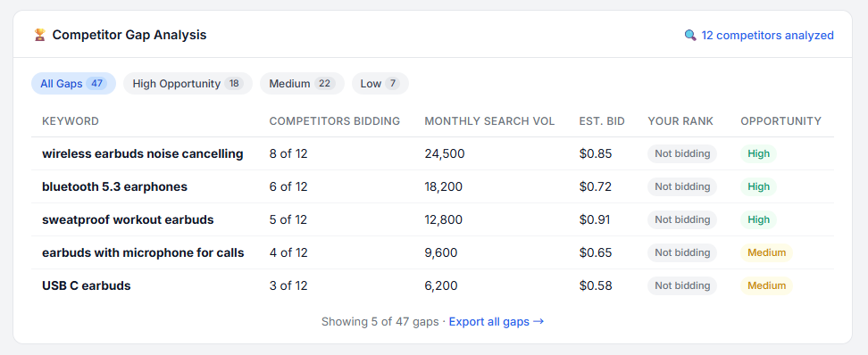Click the $0.85 estimated bid
The width and height of the screenshot is (868, 355).
(x=596, y=153)
